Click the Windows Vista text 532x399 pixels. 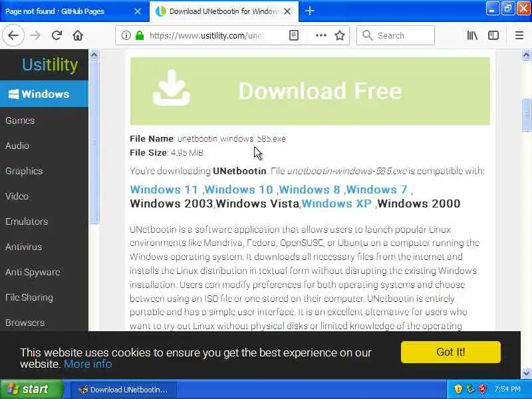click(257, 203)
